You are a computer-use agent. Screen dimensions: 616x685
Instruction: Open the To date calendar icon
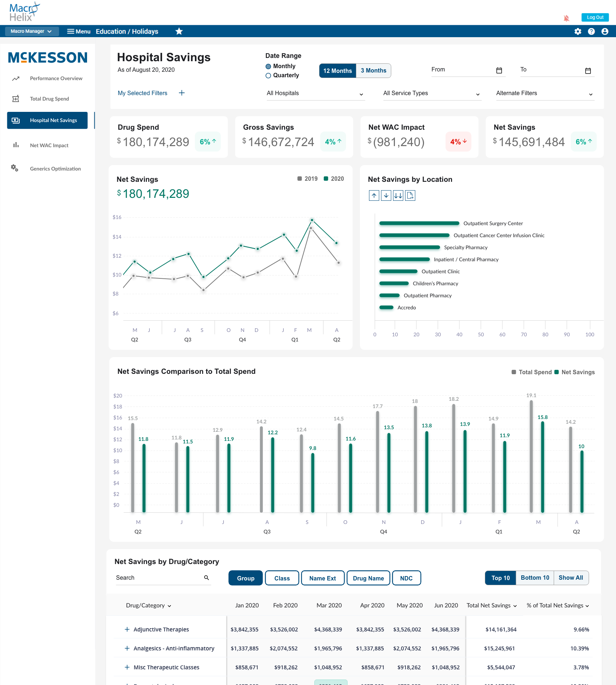[x=588, y=70]
